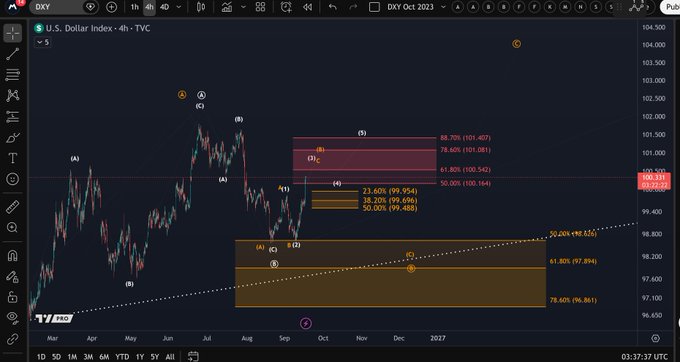Switch to the 4D timeframe
Image resolution: width=680 pixels, height=362 pixels.
(164, 7)
